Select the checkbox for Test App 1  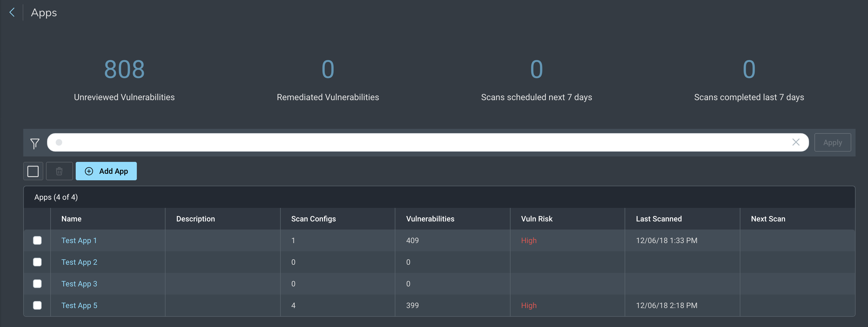point(37,240)
